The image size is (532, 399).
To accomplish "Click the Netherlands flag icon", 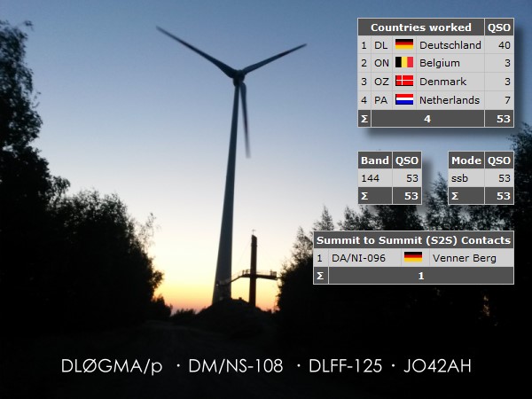I will 404,101.
